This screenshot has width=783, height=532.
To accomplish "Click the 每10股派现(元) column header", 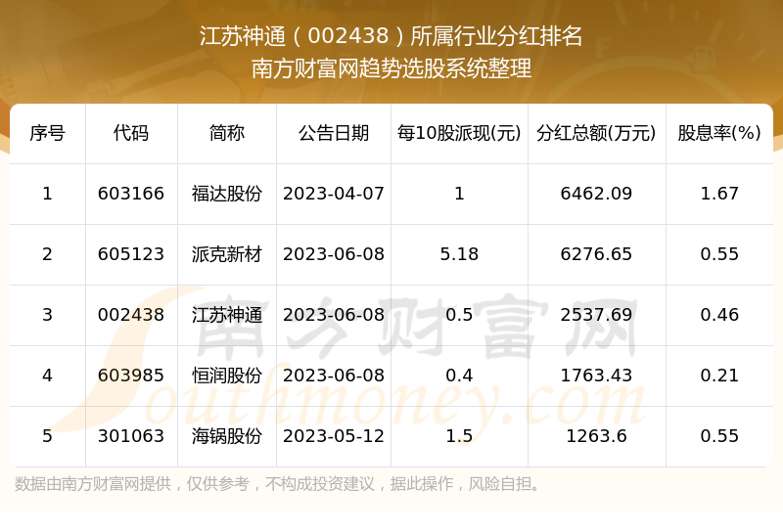I will (459, 133).
